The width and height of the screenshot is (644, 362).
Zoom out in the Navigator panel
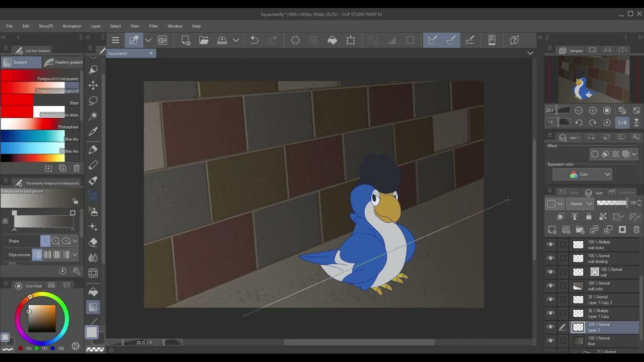[579, 111]
